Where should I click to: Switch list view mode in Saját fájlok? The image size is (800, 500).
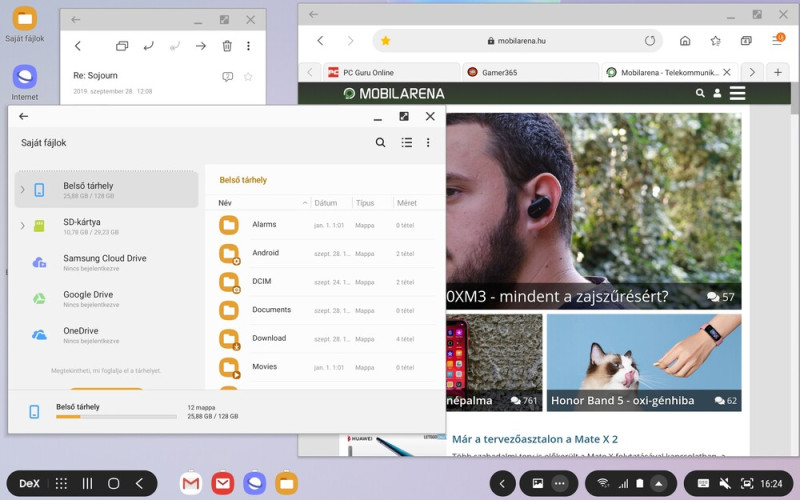coord(407,142)
